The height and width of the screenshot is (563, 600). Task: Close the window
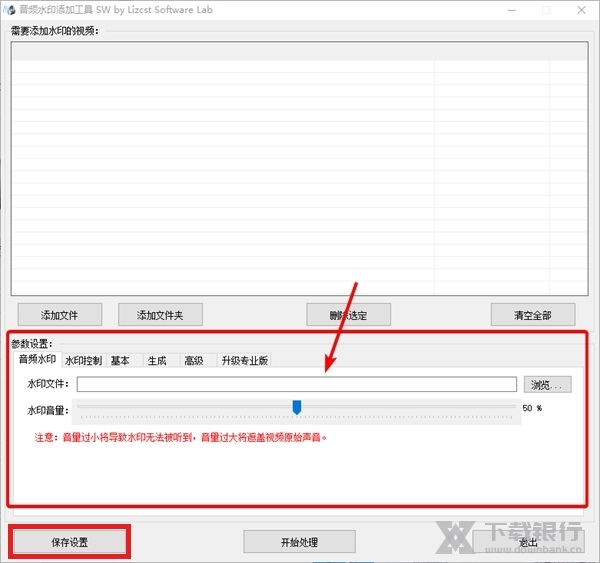click(581, 10)
